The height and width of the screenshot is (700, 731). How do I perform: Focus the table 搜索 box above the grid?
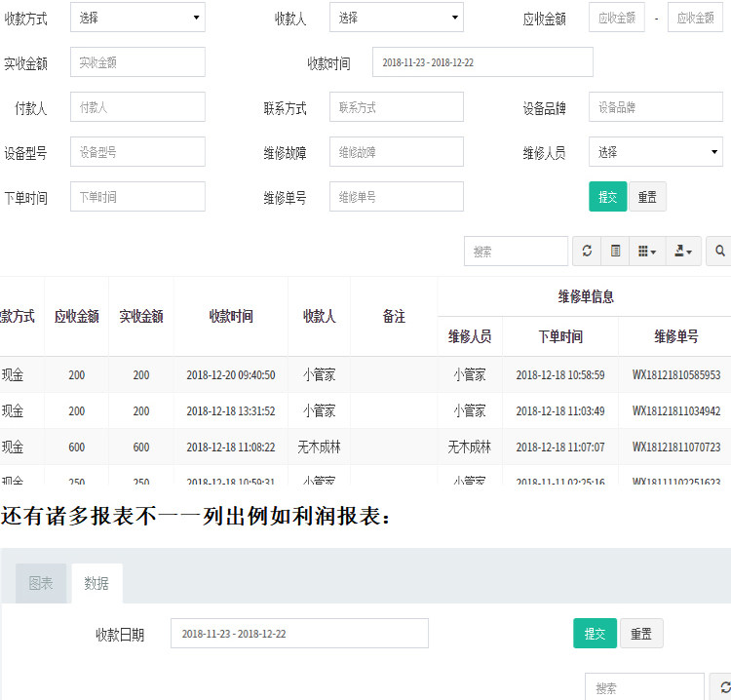click(x=516, y=251)
